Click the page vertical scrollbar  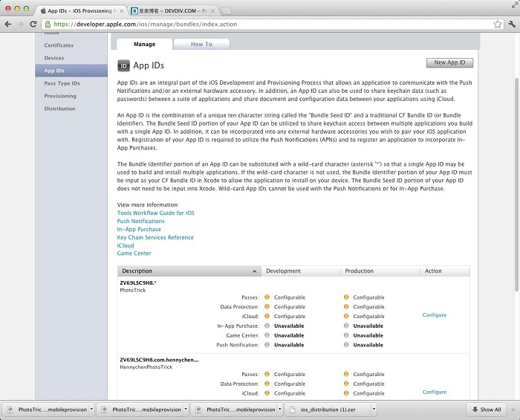pyautogui.click(x=516, y=184)
